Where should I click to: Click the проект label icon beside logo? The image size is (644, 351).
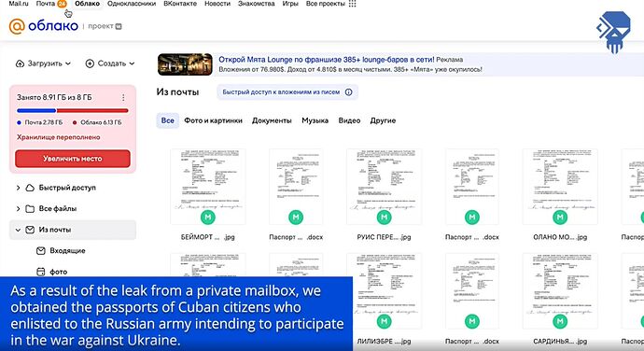point(119,26)
